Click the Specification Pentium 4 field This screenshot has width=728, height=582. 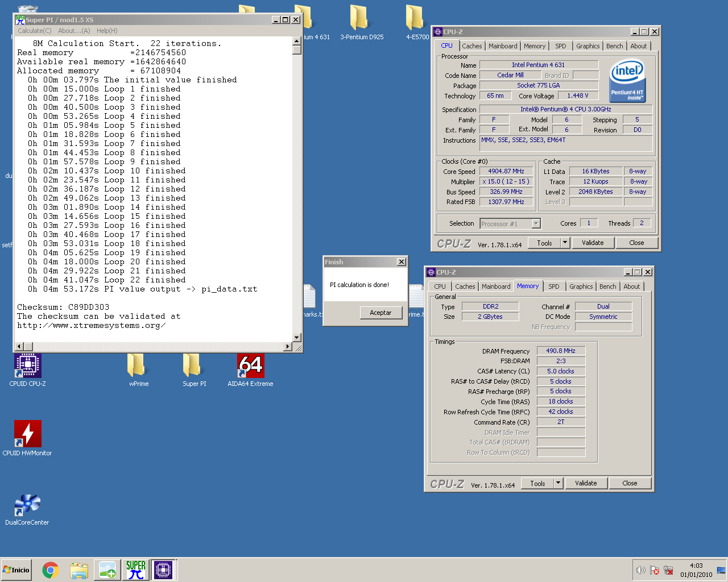coord(566,109)
